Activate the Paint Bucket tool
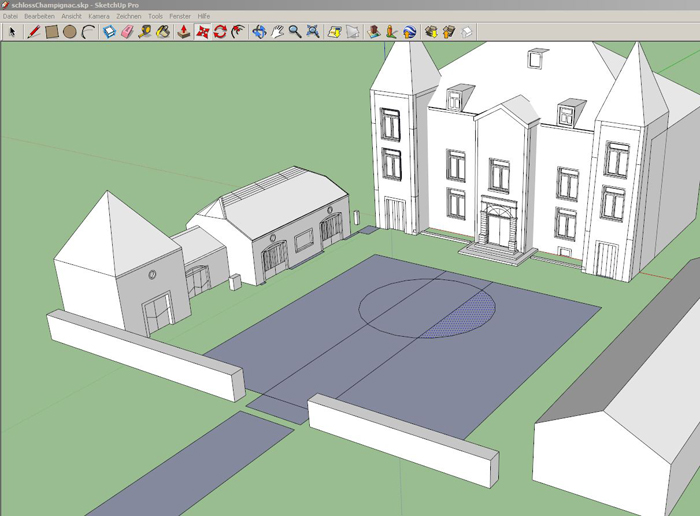700x516 pixels. [163, 32]
